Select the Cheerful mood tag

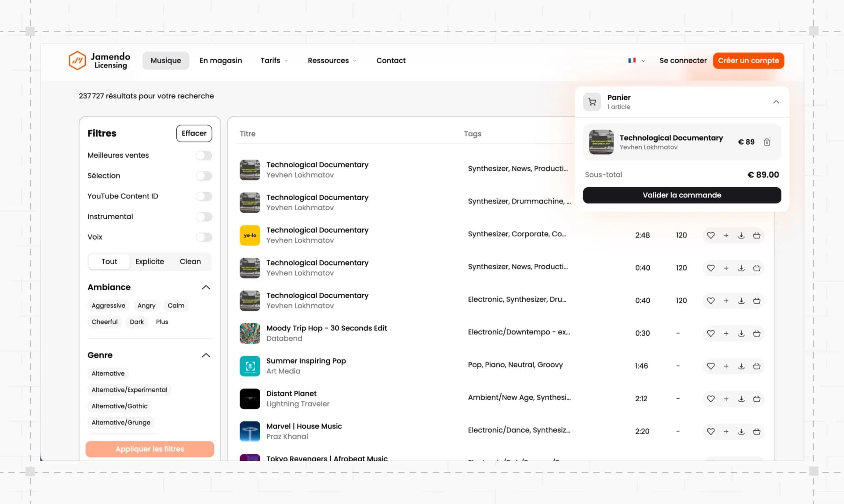pyautogui.click(x=105, y=322)
